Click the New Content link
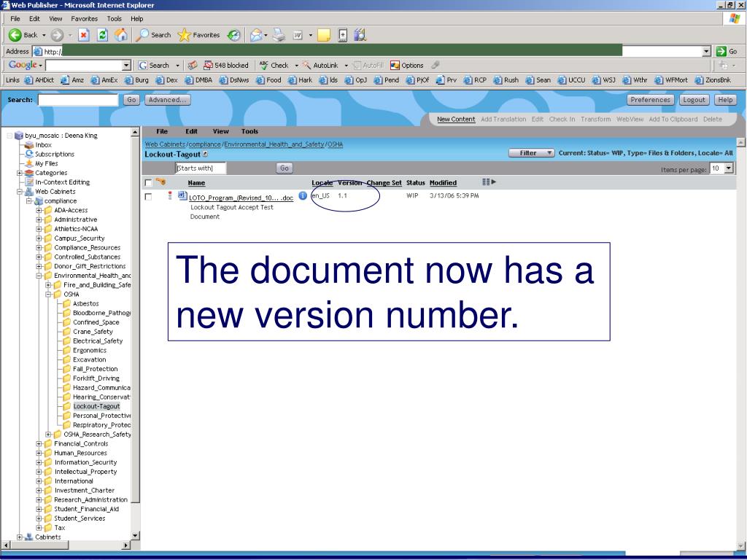This screenshot has height=560, width=747. click(x=456, y=119)
